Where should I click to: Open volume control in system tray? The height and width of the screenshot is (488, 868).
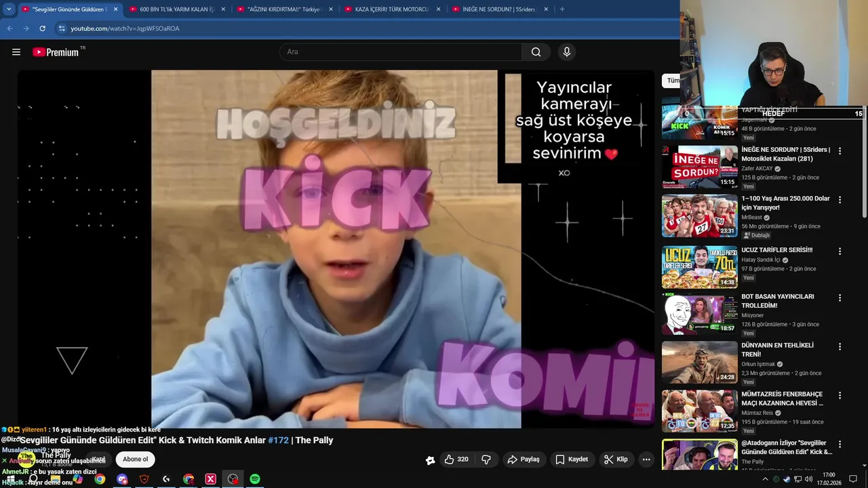pos(808,479)
